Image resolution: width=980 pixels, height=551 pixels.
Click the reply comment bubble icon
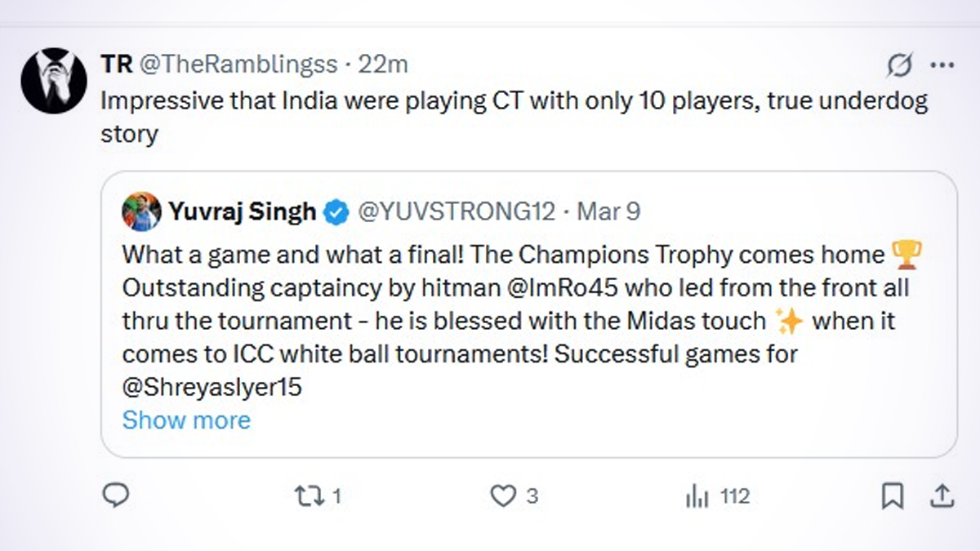pos(117,495)
